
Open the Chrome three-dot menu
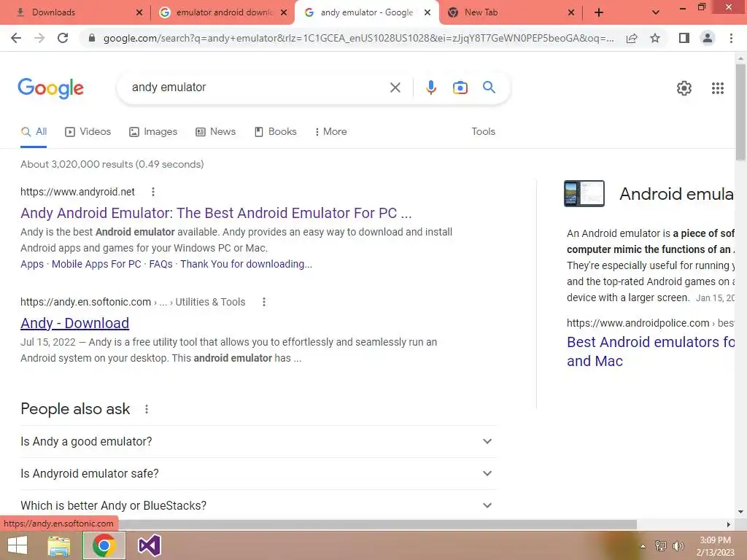coord(731,38)
